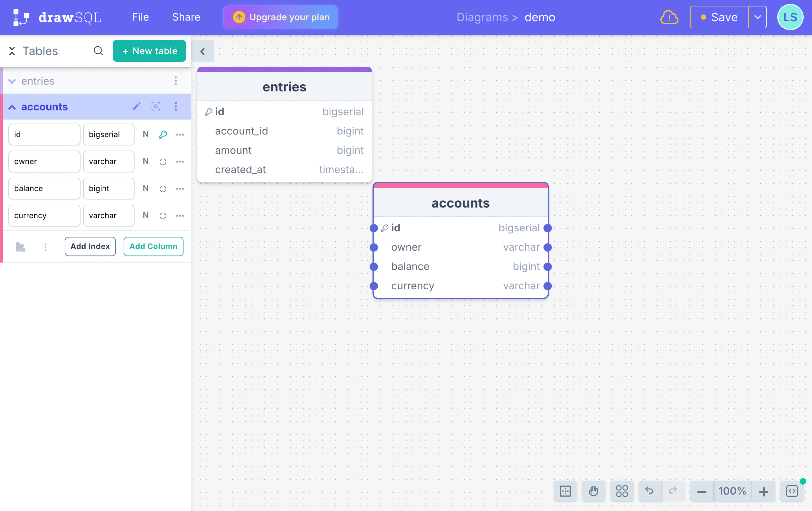
Task: Open the cloud sync warning icon
Action: [669, 17]
